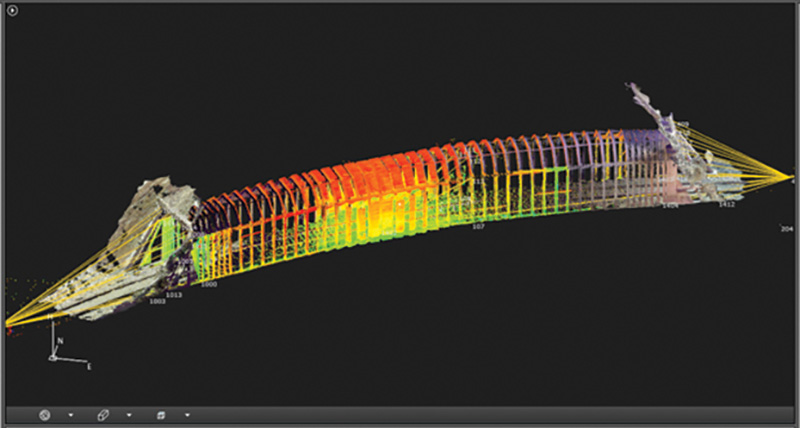
Task: Select the eraser-shaped tool in bottom toolbar
Action: pos(103,414)
